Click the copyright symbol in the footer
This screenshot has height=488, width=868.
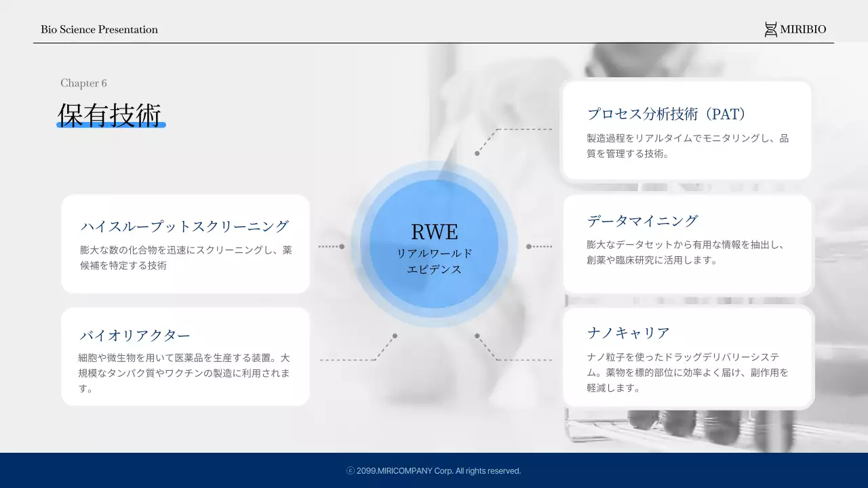tap(350, 470)
